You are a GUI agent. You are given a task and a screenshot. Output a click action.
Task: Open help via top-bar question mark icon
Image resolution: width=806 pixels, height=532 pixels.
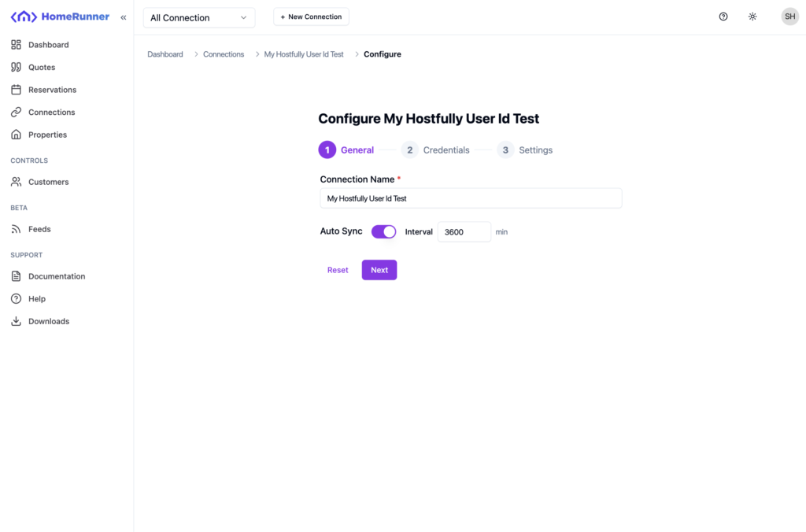coord(723,17)
